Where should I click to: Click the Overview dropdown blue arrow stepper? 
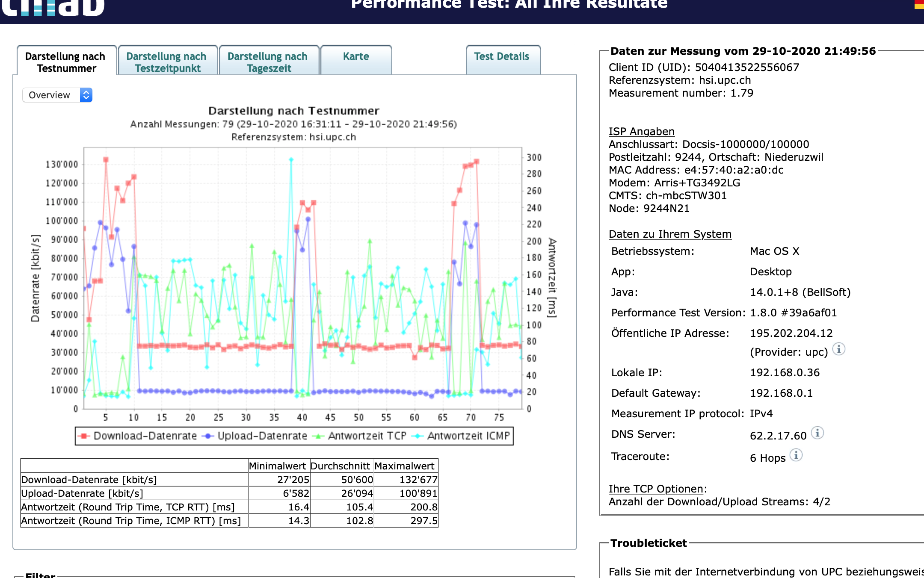coord(86,95)
